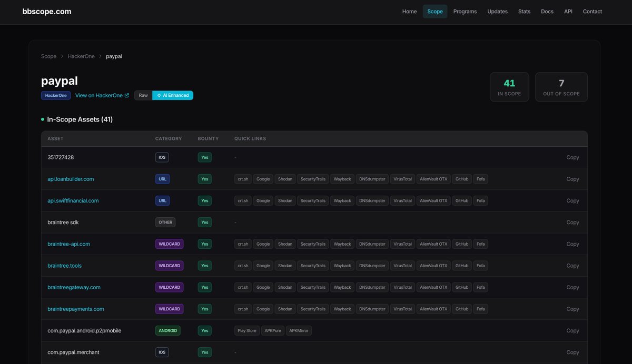Open the API nav item
This screenshot has width=632, height=364.
tap(568, 12)
